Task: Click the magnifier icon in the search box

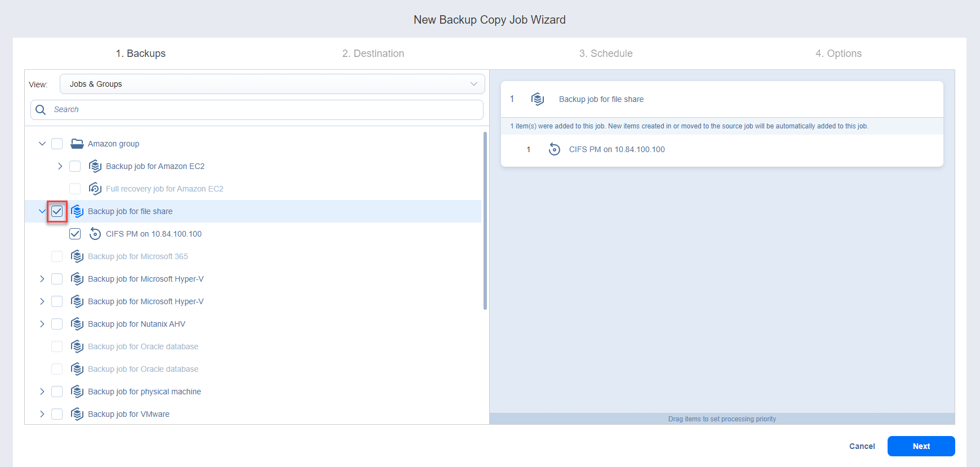Action: pyautogui.click(x=41, y=110)
